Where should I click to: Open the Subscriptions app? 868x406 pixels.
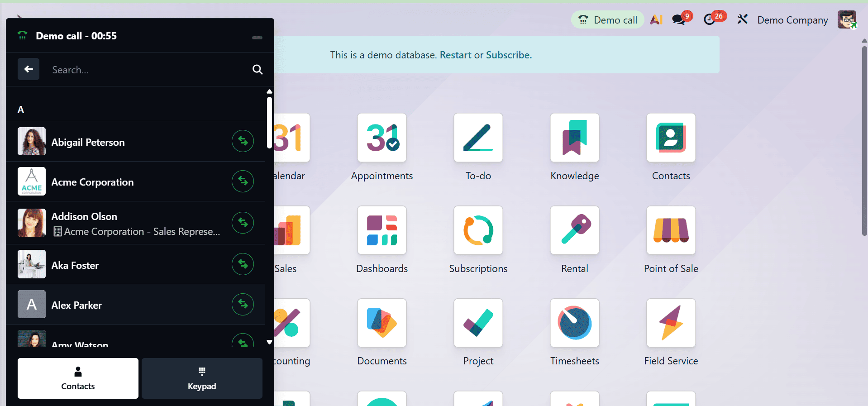478,230
